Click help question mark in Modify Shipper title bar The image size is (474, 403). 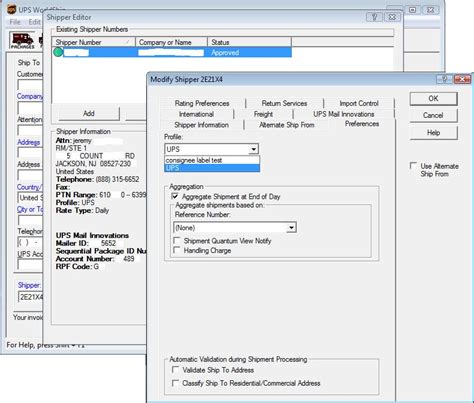(444, 79)
